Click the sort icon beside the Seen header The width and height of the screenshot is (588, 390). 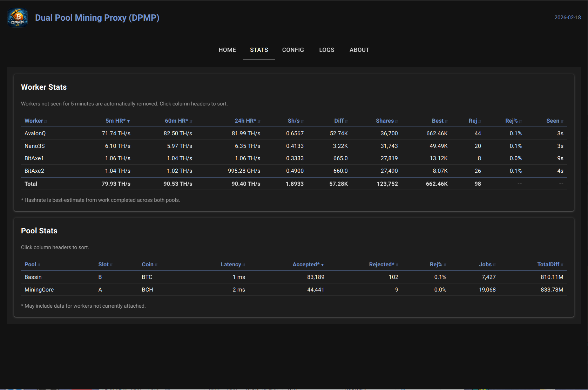click(x=562, y=121)
